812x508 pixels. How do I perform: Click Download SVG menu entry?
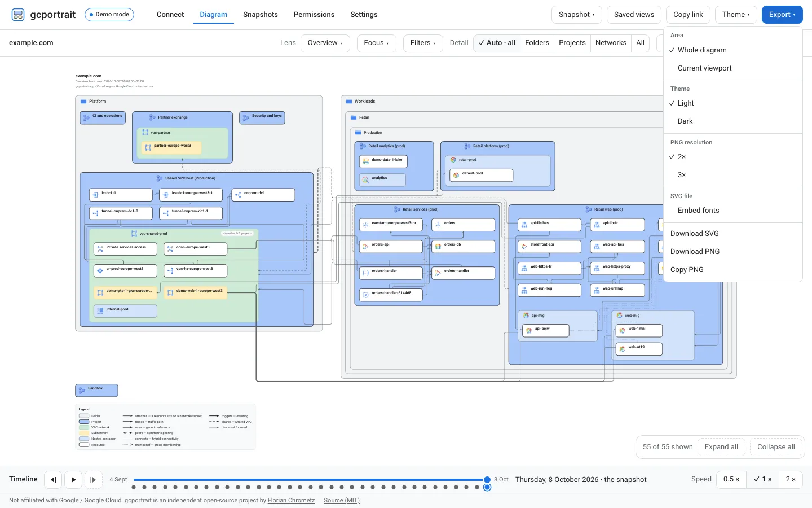(x=733, y=234)
